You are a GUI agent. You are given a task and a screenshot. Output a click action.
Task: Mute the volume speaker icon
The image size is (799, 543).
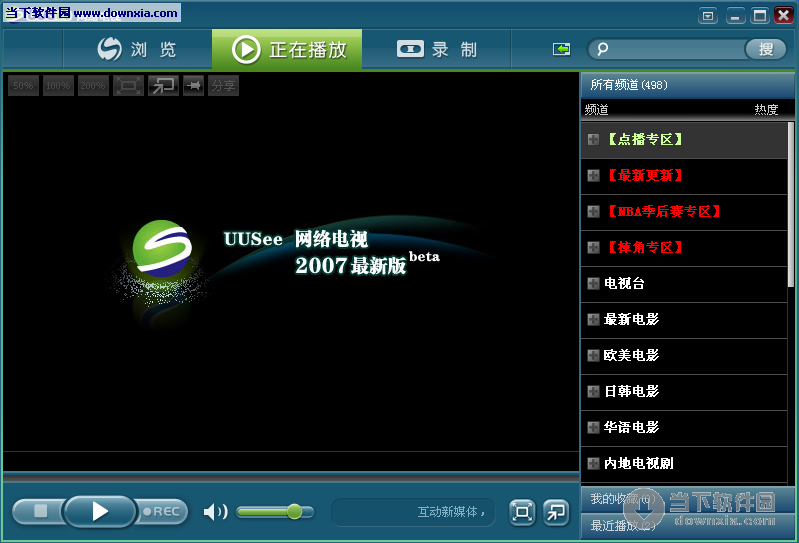pos(215,512)
